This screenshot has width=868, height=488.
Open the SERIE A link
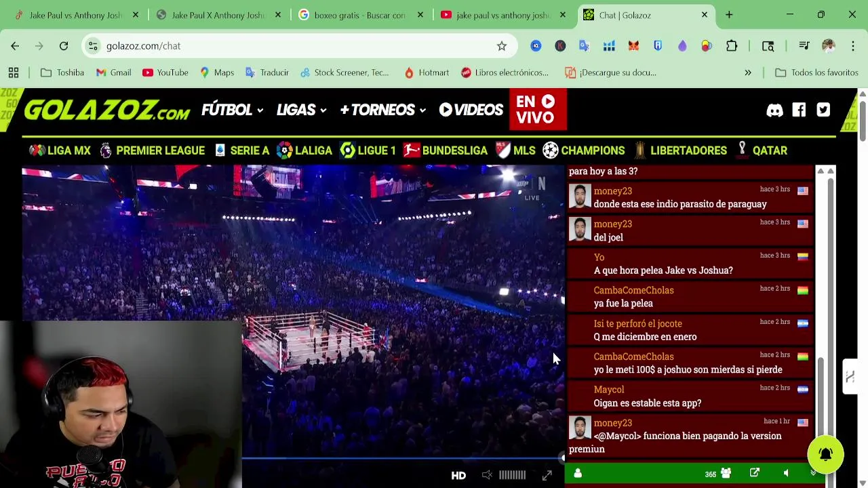(241, 150)
